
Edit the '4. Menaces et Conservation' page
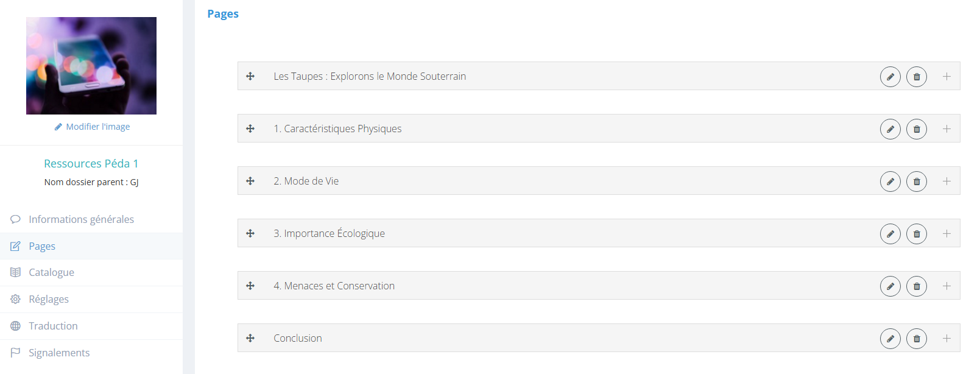(x=890, y=286)
